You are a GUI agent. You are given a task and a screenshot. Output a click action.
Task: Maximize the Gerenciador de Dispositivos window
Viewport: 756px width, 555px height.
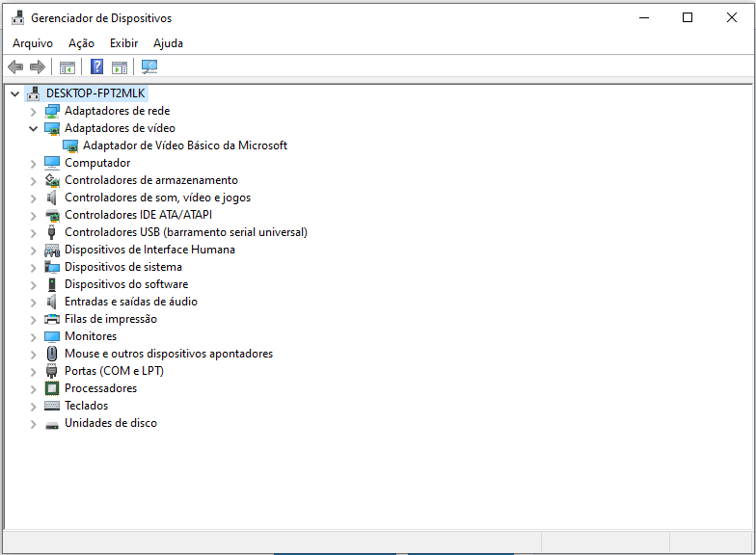pyautogui.click(x=688, y=17)
